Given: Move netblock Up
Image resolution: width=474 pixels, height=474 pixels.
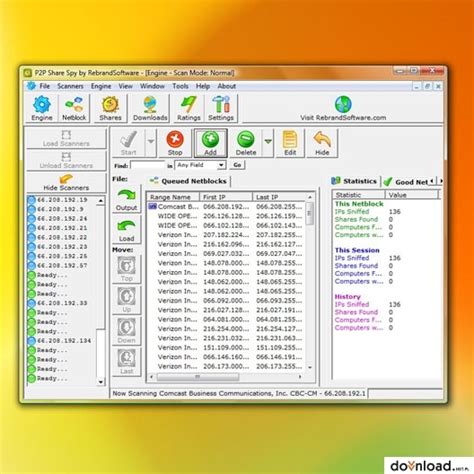Looking at the screenshot, I should 126,300.
